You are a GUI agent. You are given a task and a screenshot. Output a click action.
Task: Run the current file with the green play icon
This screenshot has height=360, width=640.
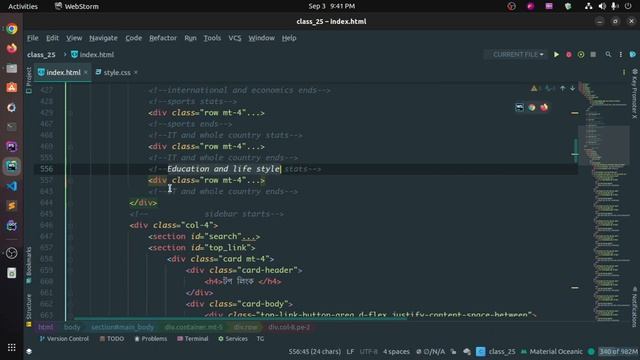click(556, 55)
